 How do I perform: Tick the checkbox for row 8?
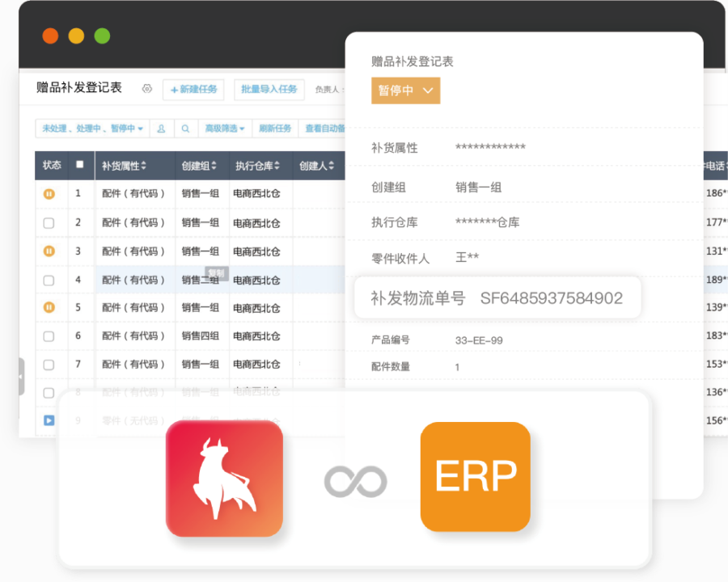49,393
